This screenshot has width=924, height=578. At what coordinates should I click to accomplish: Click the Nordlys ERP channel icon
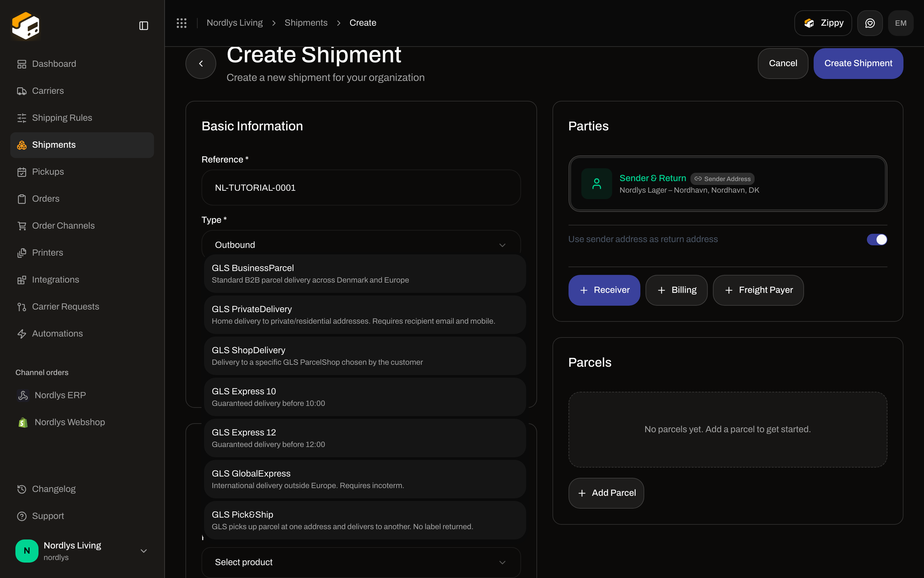(23, 395)
